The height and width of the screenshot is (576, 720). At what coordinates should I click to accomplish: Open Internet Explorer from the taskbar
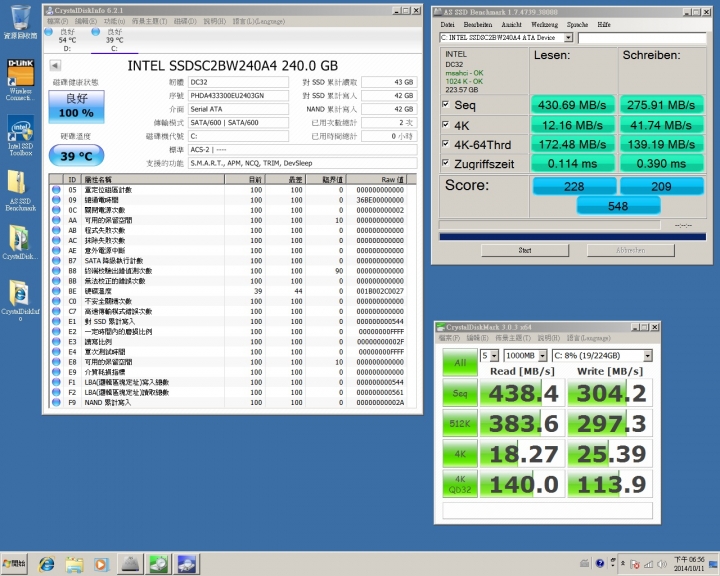[x=46, y=564]
